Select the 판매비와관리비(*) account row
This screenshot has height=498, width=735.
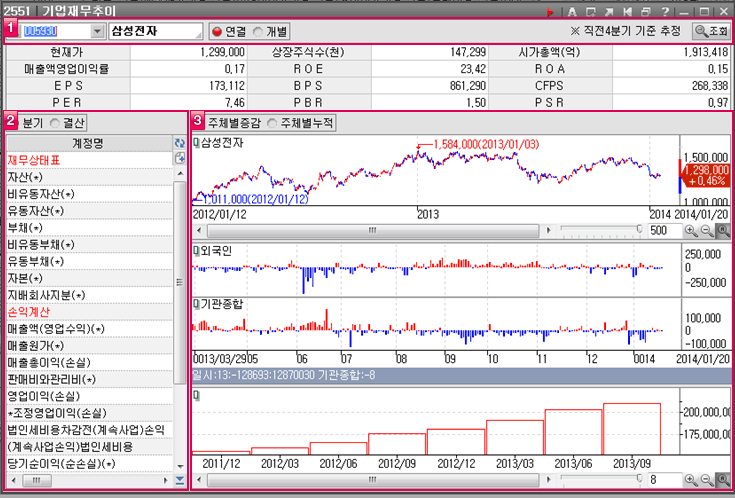coord(89,380)
